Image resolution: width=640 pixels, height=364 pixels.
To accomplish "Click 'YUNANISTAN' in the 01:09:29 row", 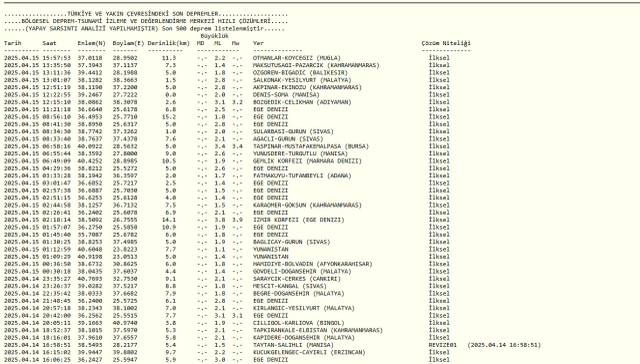I will (x=270, y=257).
